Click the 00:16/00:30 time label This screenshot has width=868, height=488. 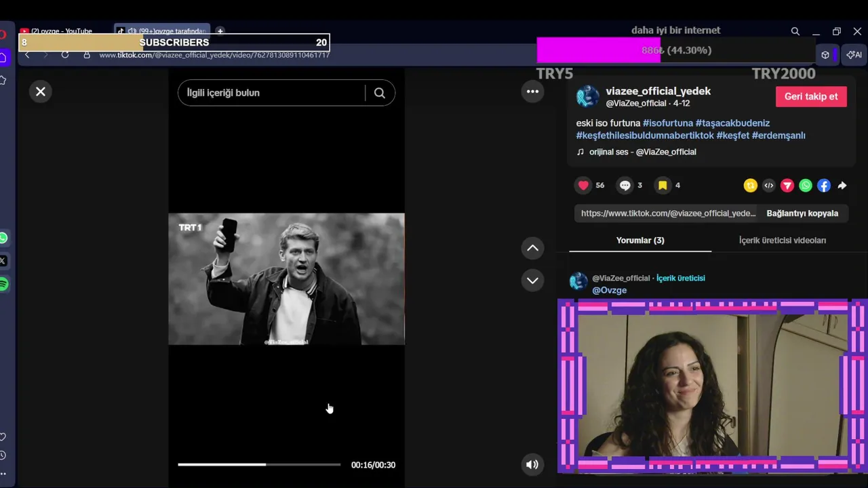(373, 465)
